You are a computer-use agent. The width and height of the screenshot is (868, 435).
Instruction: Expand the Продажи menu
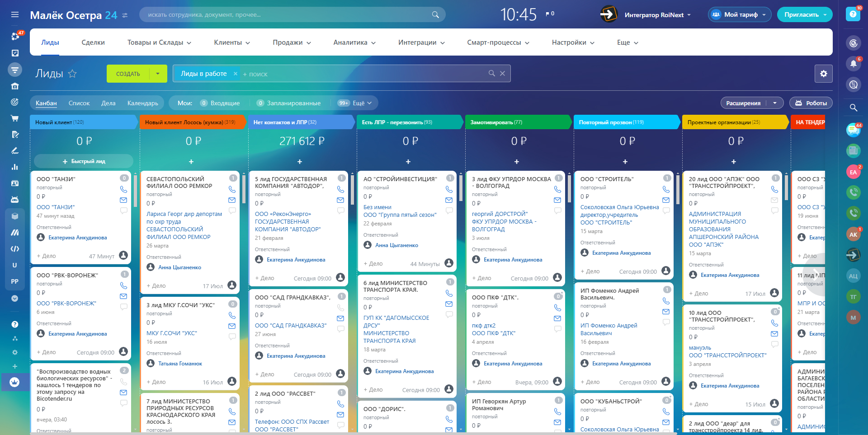click(x=292, y=42)
